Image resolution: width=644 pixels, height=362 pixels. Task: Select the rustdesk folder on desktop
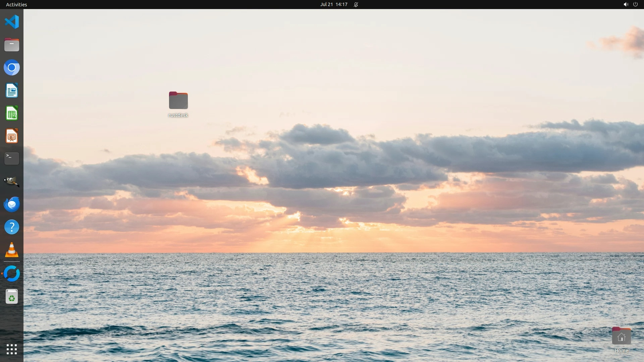coord(178,101)
